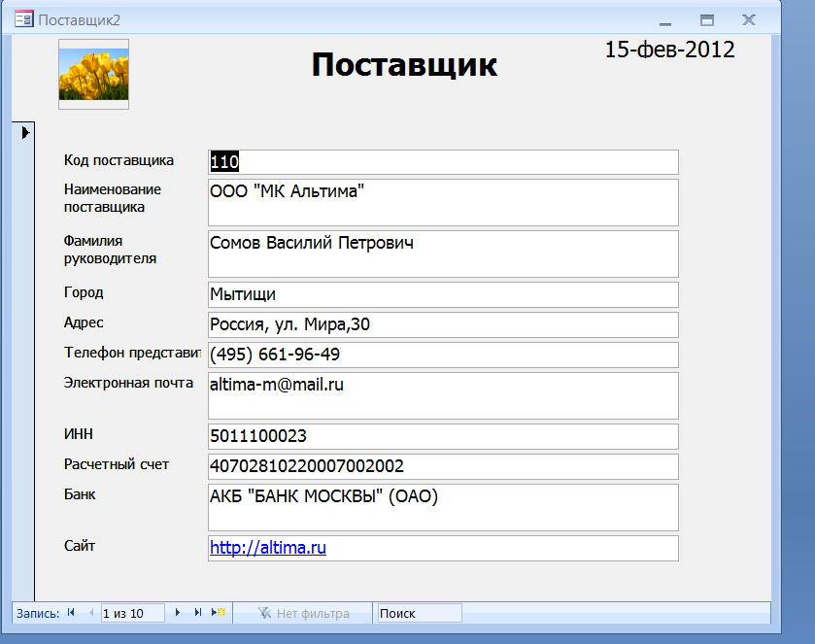Click the record selector arrow bar
Viewport: 815px width, 644px height.
[x=23, y=361]
